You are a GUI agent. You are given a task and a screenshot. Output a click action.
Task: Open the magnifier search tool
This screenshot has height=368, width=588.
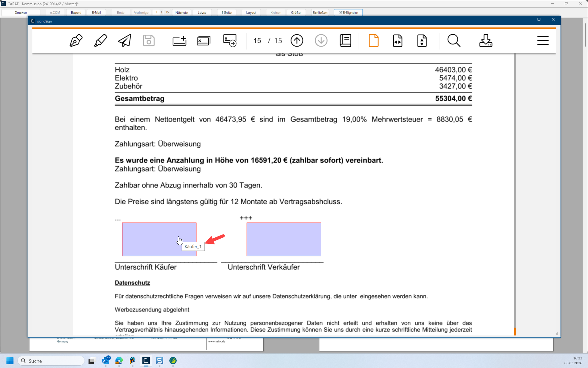[x=454, y=40]
